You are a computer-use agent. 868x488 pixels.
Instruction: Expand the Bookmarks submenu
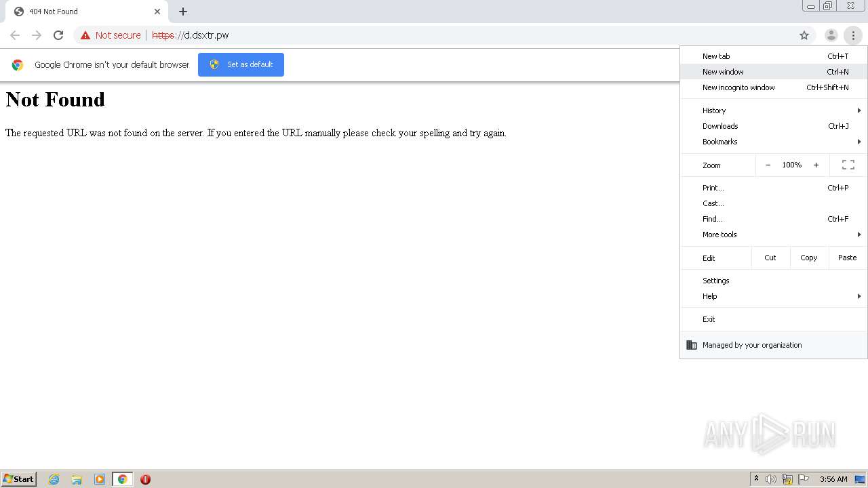pos(774,142)
